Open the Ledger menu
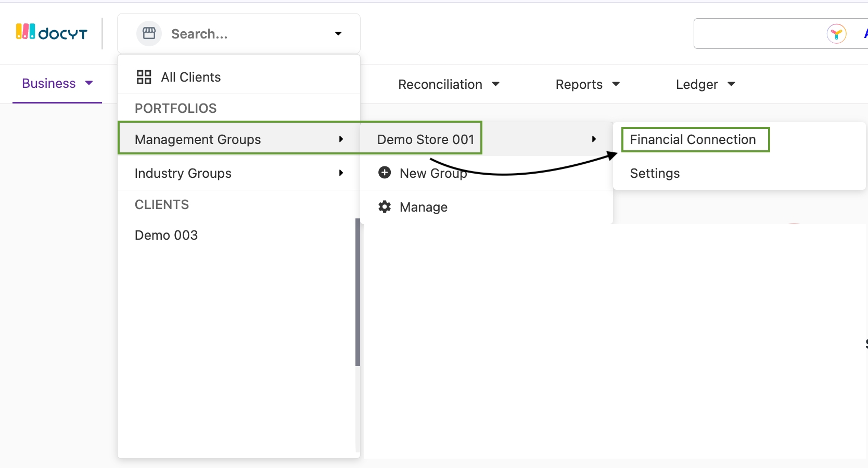 tap(705, 84)
